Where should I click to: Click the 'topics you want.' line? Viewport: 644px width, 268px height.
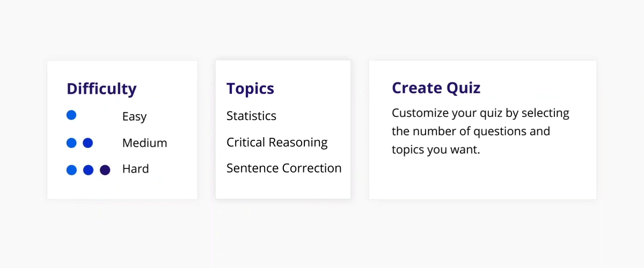[436, 150]
